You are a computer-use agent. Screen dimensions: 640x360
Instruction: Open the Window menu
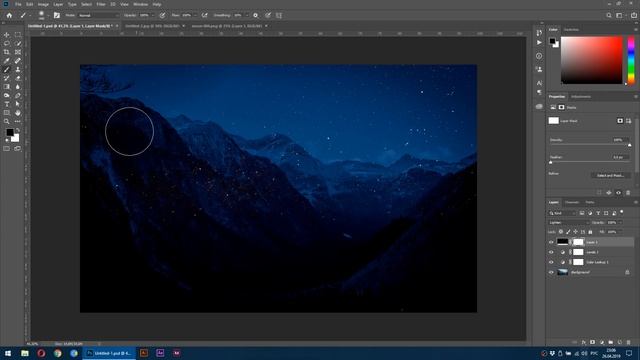pos(140,4)
